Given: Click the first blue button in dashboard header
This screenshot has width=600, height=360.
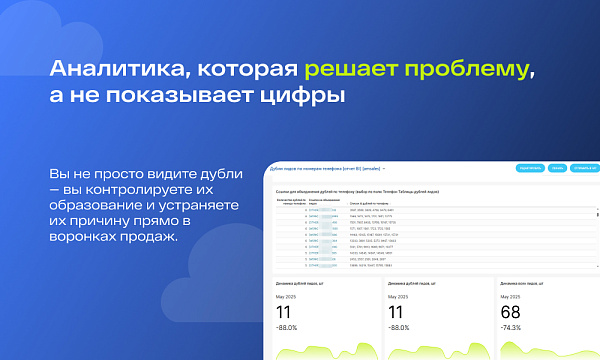Looking at the screenshot, I should click(530, 168).
